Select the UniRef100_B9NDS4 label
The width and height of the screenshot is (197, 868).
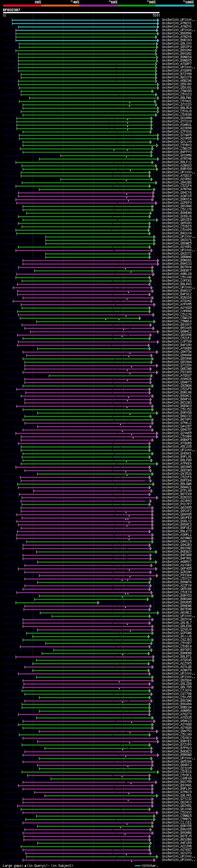coord(177,57)
